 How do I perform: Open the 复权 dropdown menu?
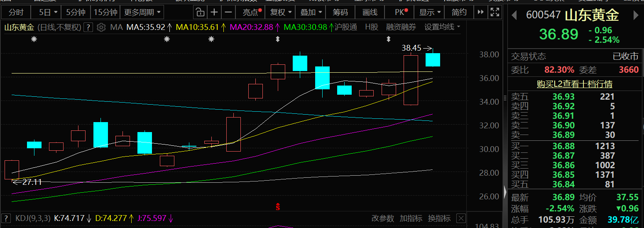pyautogui.click(x=281, y=12)
